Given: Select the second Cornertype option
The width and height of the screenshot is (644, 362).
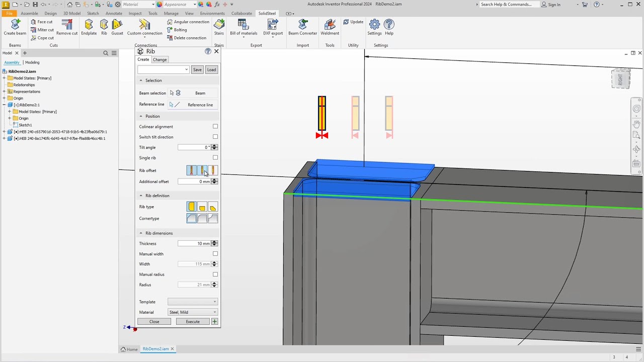Looking at the screenshot, I should click(x=202, y=218).
